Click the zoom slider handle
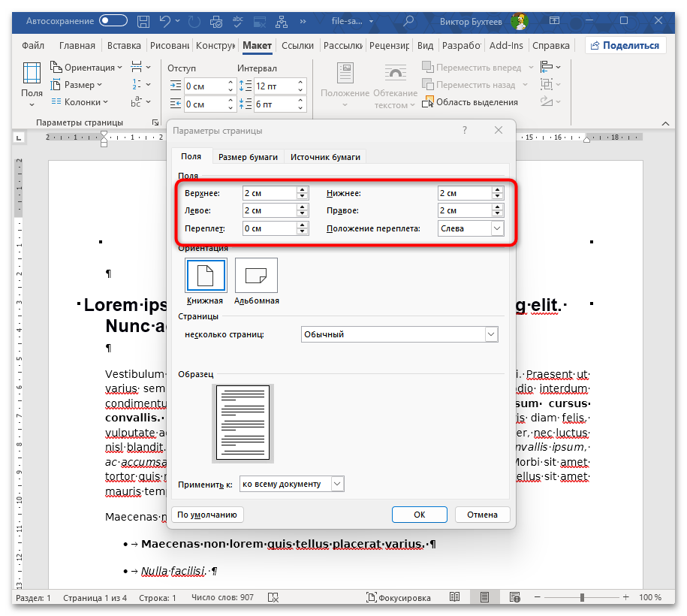Viewport: 687px width, 616px height. 582,597
